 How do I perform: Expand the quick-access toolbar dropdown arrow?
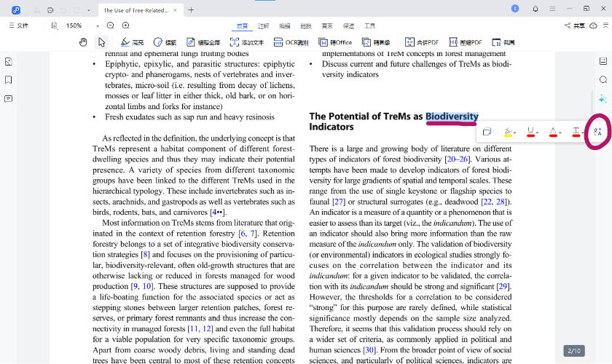89,10
